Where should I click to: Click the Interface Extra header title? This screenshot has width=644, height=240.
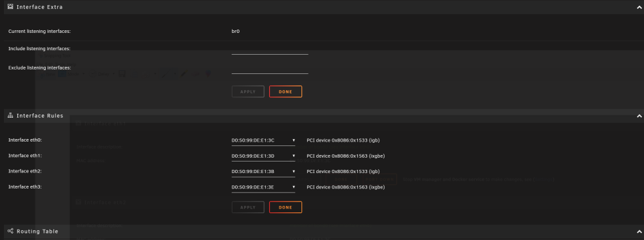[x=39, y=7]
